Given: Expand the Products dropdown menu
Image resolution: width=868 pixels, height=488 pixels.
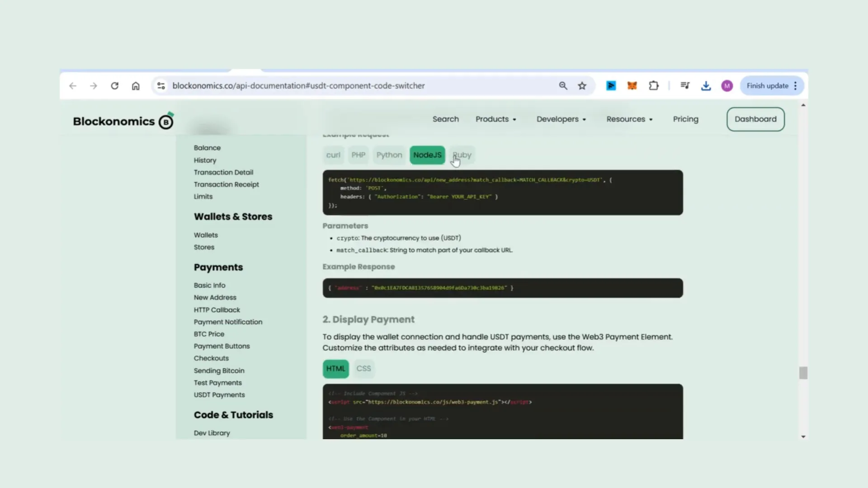Looking at the screenshot, I should pyautogui.click(x=495, y=119).
